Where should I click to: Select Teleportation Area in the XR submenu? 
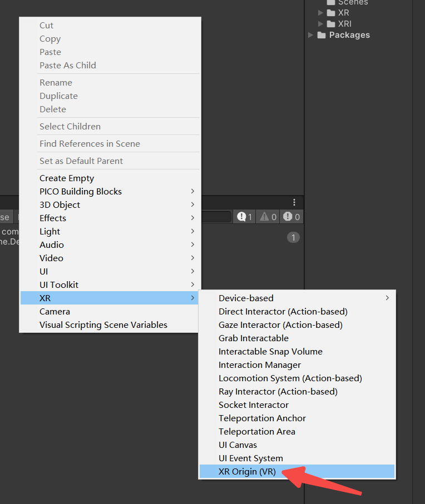(x=257, y=431)
